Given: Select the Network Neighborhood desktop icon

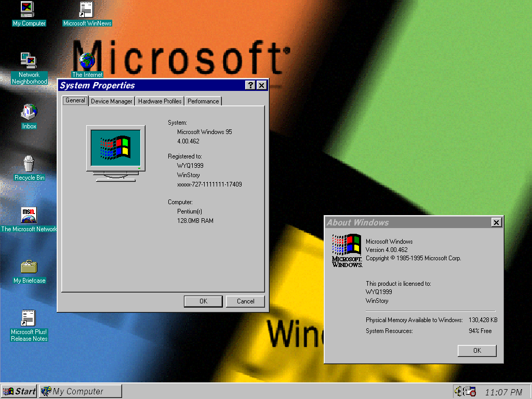Looking at the screenshot, I should point(28,61).
